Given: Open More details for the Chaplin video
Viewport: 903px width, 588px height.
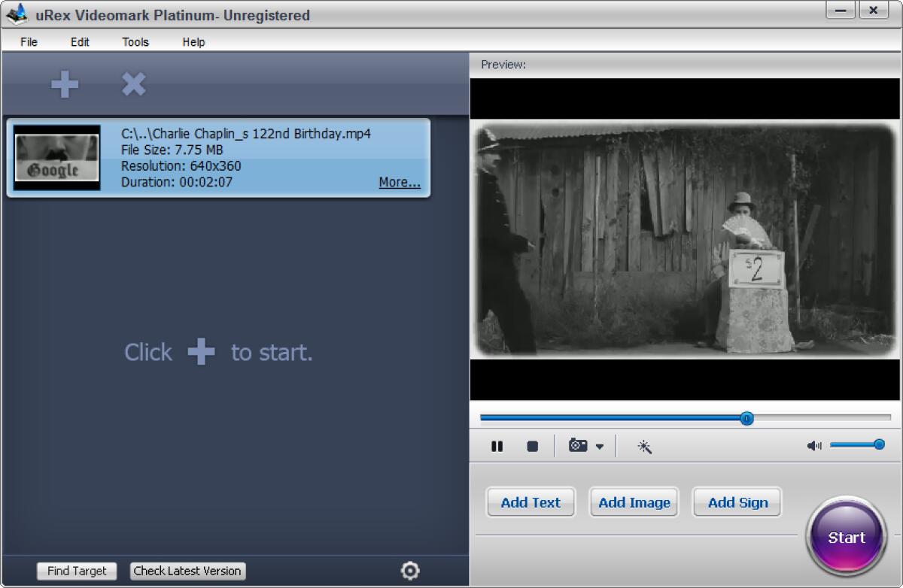Looking at the screenshot, I should (398, 182).
